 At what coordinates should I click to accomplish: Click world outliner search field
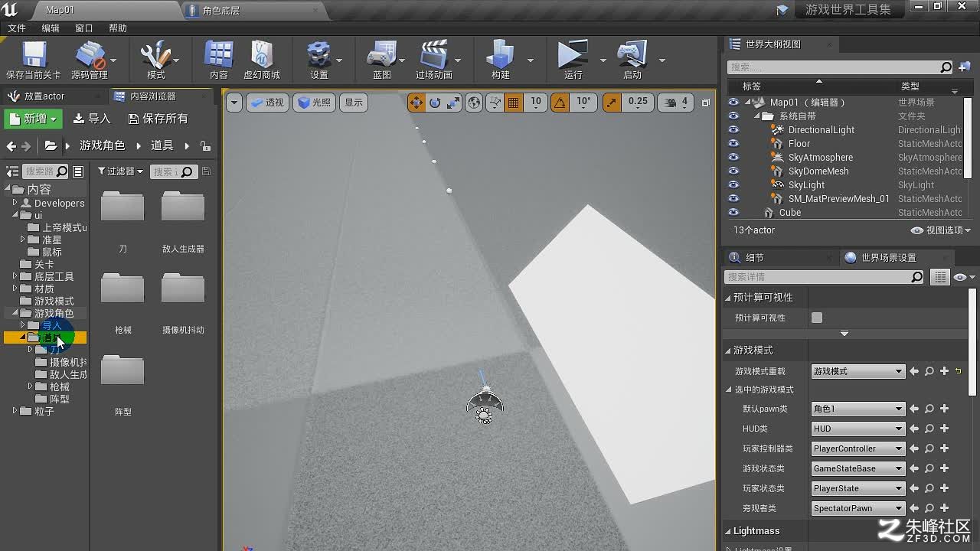click(840, 67)
